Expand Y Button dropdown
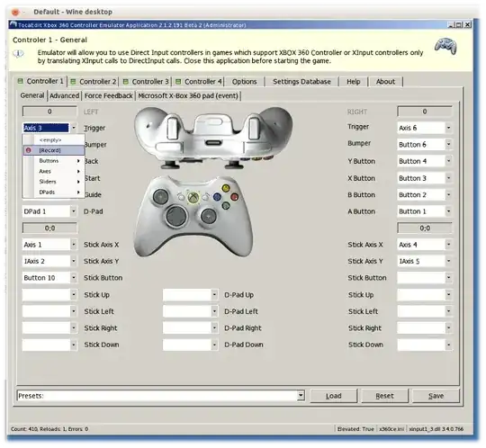 tap(448, 161)
